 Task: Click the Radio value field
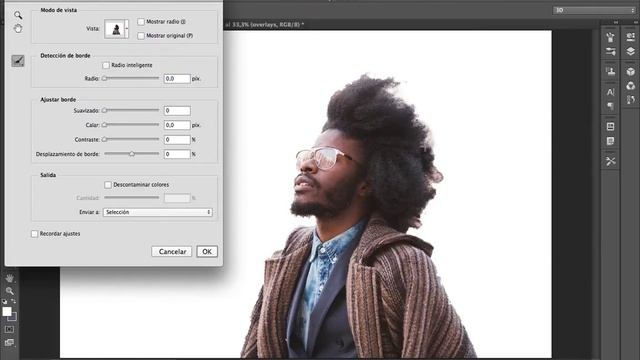pos(177,78)
